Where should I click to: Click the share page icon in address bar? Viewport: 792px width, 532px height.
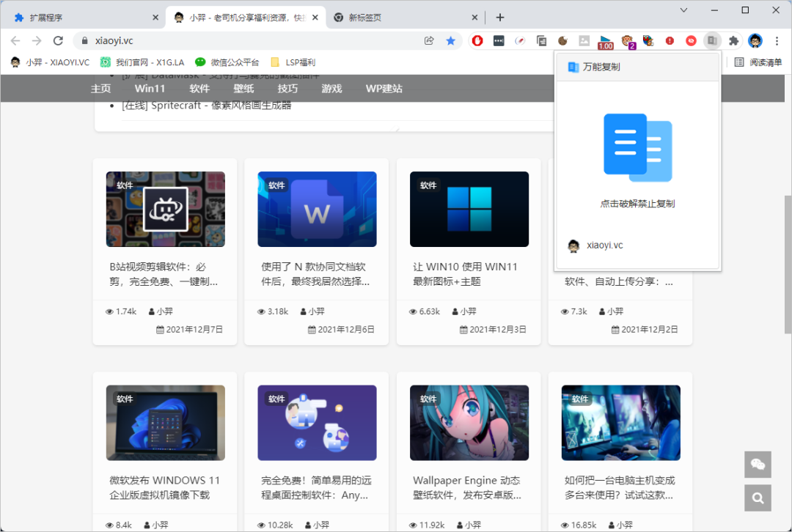click(430, 41)
